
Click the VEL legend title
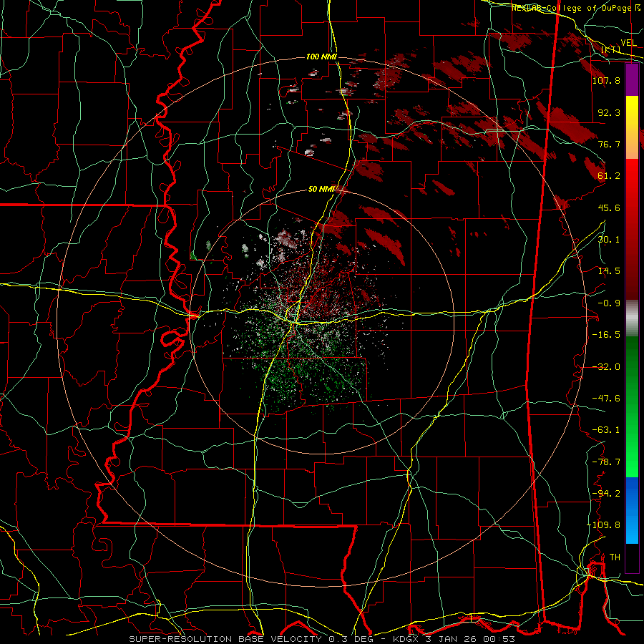(x=628, y=43)
